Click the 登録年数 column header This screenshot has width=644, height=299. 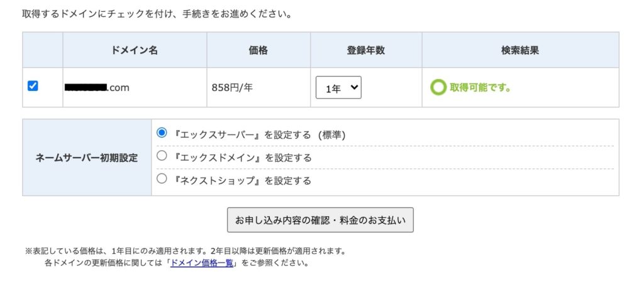pyautogui.click(x=365, y=50)
